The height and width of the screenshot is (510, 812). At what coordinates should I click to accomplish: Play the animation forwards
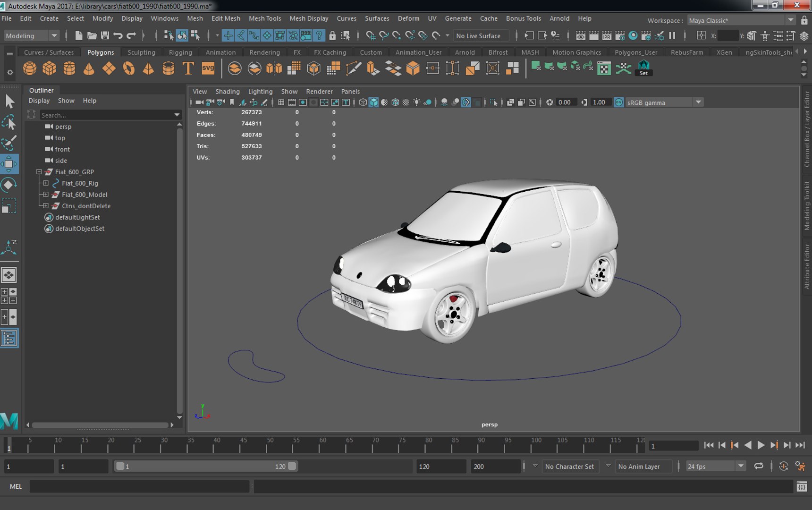coord(761,445)
